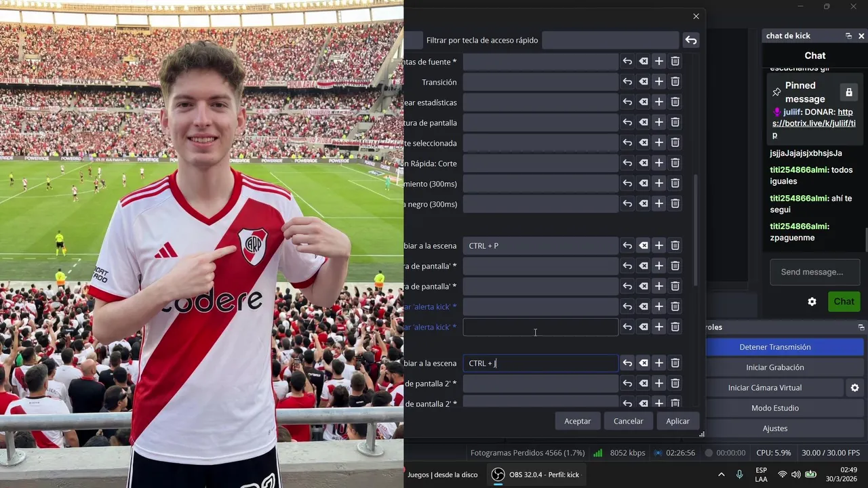Screen dimensions: 868x488
Task: Add a hotkey to the 'ear estadísticas' row
Action: 659,102
